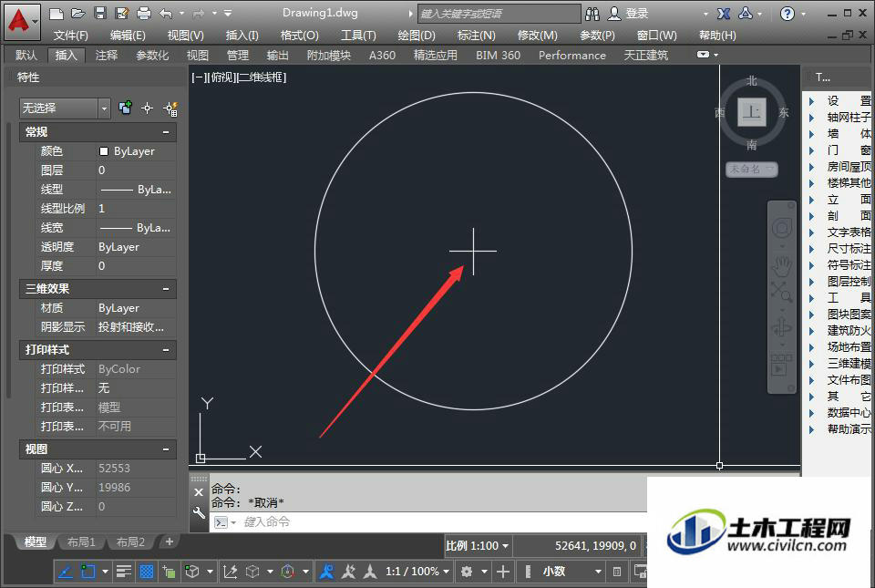This screenshot has height=588, width=875.
Task: Toggle transparency display in the status bar
Action: click(146, 572)
